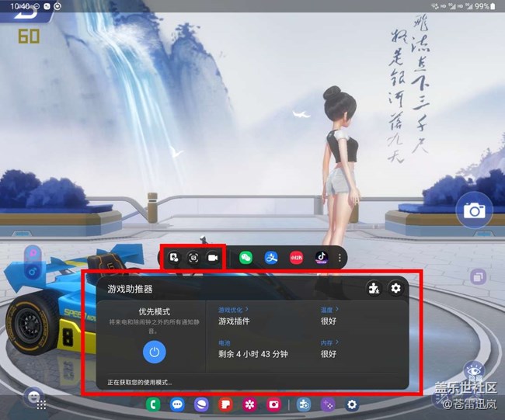Open Messages app in the taskbar
The width and height of the screenshot is (505, 420).
pos(177,404)
